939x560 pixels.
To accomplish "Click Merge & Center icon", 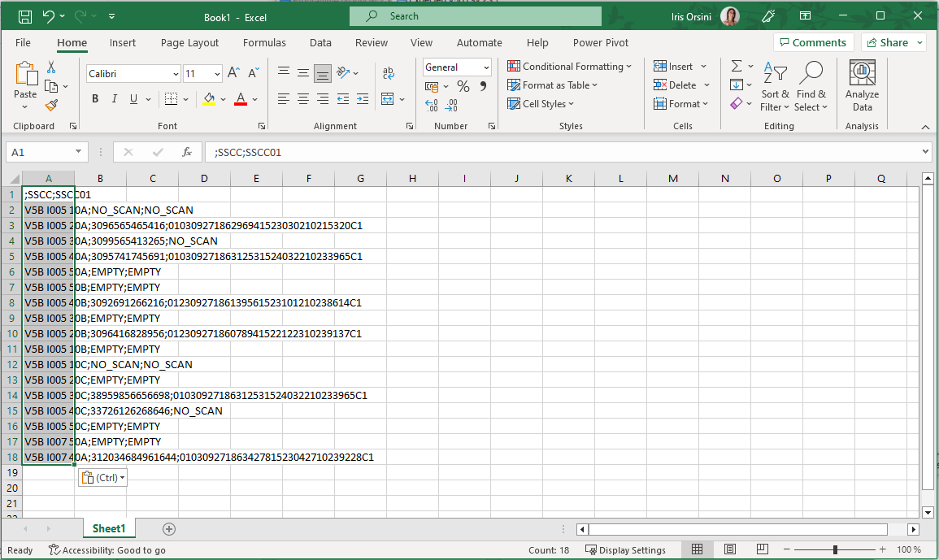I will (388, 99).
